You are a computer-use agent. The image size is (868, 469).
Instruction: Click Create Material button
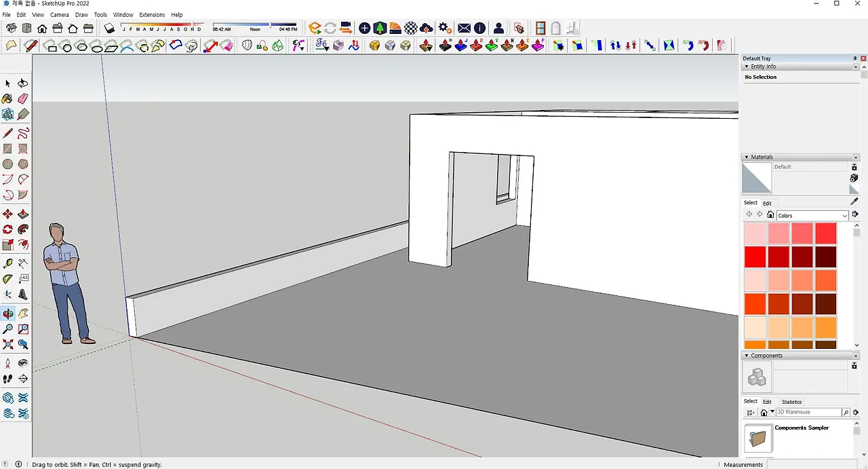click(x=854, y=178)
